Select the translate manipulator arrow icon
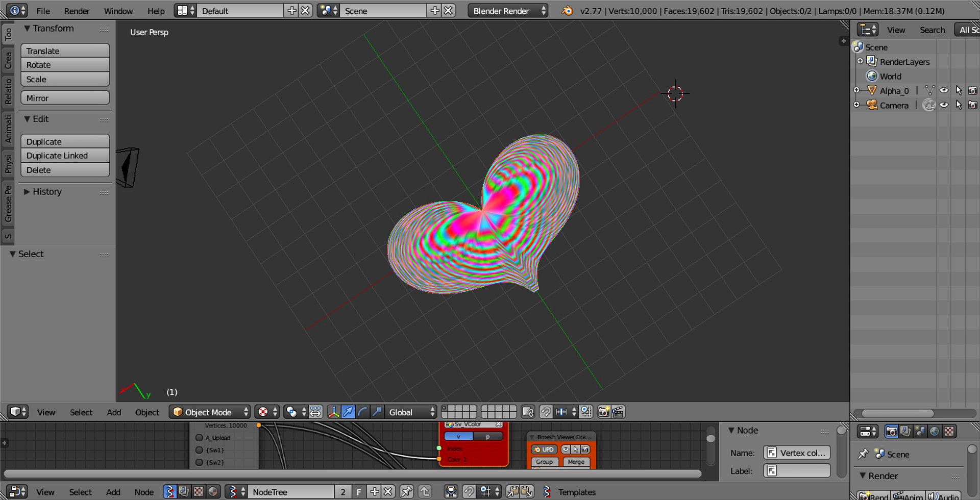The height and width of the screenshot is (500, 980). (x=348, y=412)
